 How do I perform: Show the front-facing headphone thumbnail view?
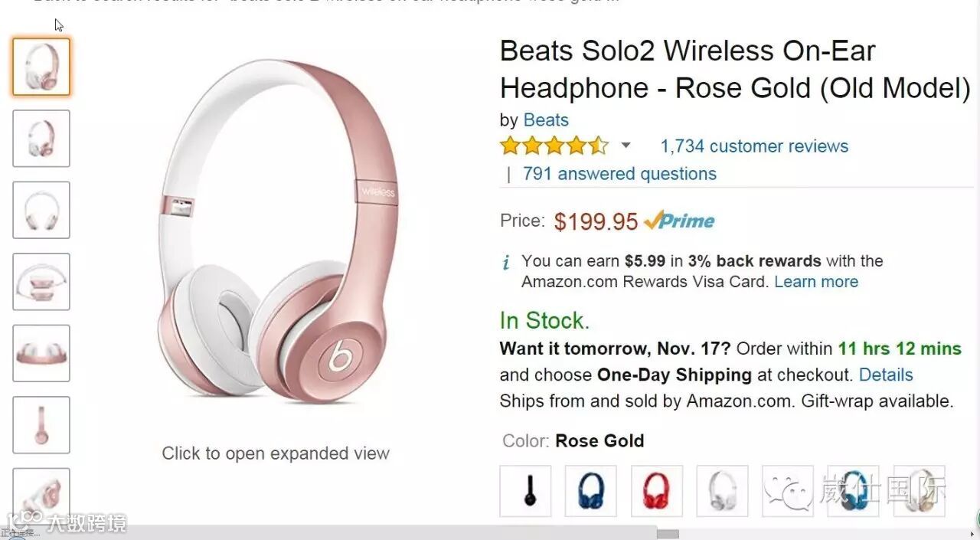[41, 210]
